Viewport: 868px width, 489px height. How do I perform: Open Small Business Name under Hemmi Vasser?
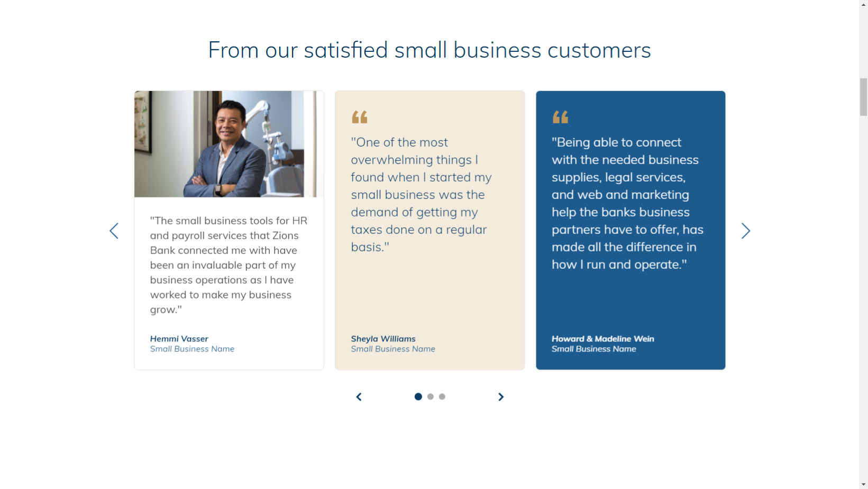[192, 349]
